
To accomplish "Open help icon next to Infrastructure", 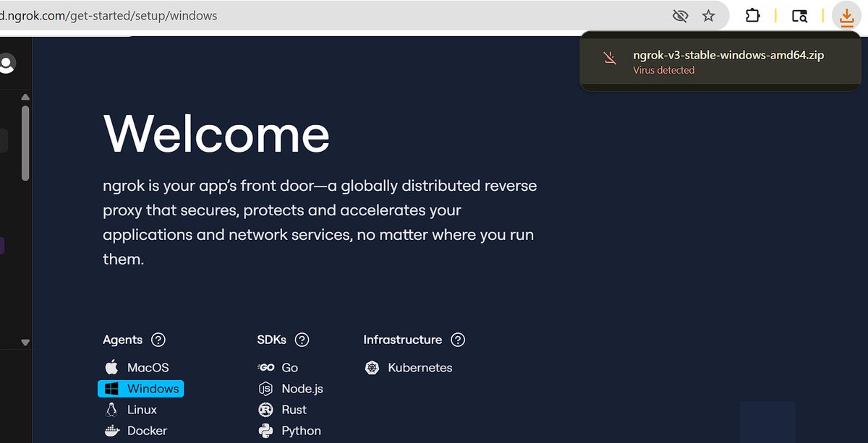I will [457, 340].
